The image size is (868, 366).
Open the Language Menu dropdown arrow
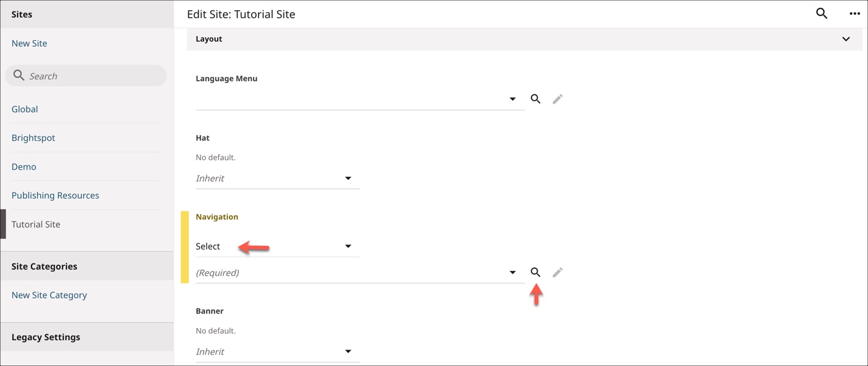[x=513, y=99]
